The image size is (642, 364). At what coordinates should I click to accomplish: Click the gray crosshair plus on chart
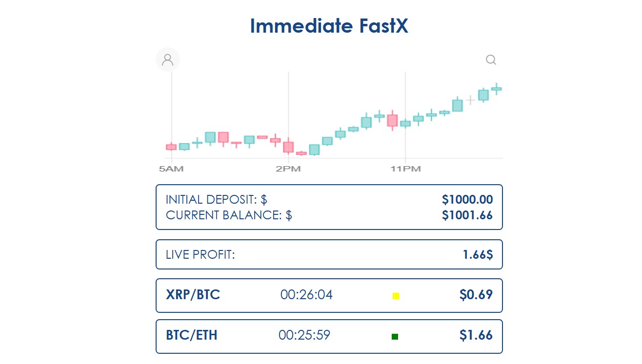coord(470,100)
